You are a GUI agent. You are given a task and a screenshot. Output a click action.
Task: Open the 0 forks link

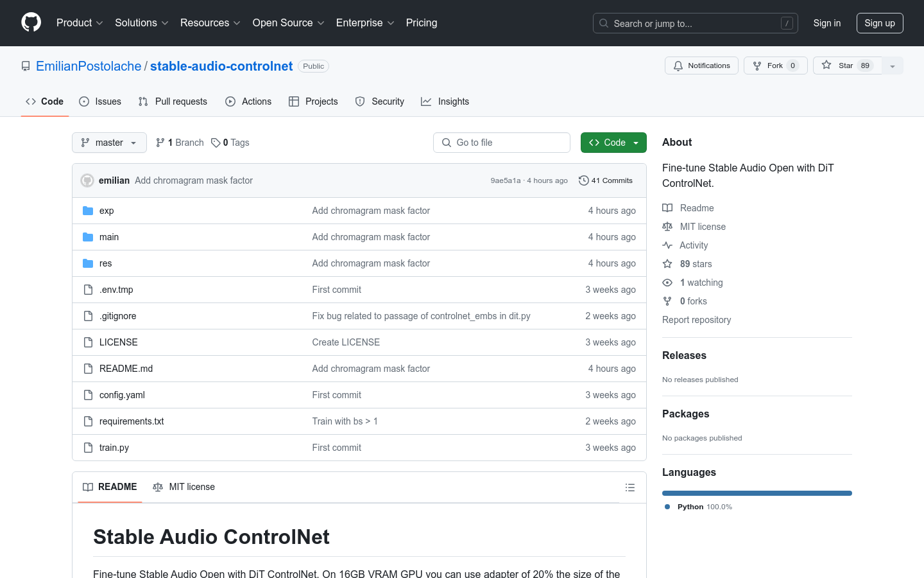(x=685, y=301)
